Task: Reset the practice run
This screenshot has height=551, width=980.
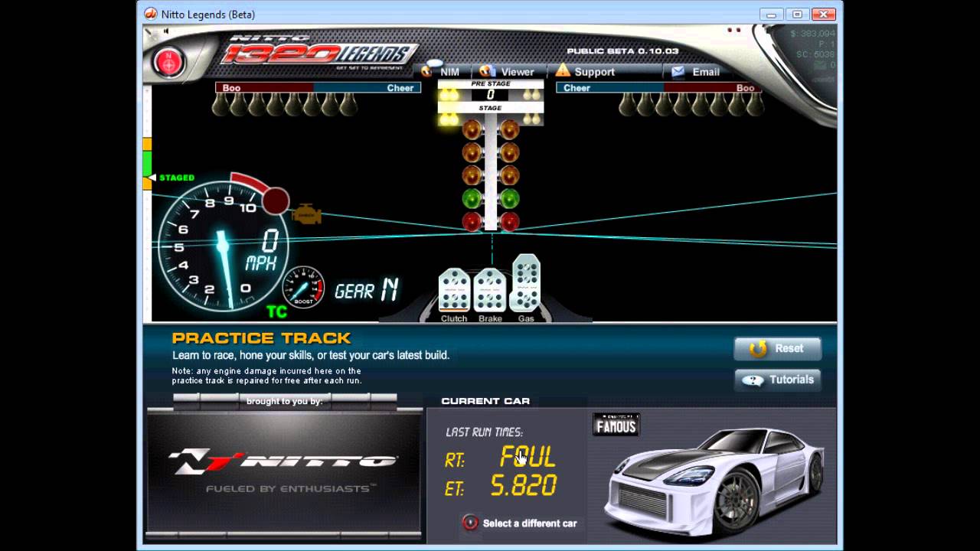Action: (x=777, y=348)
